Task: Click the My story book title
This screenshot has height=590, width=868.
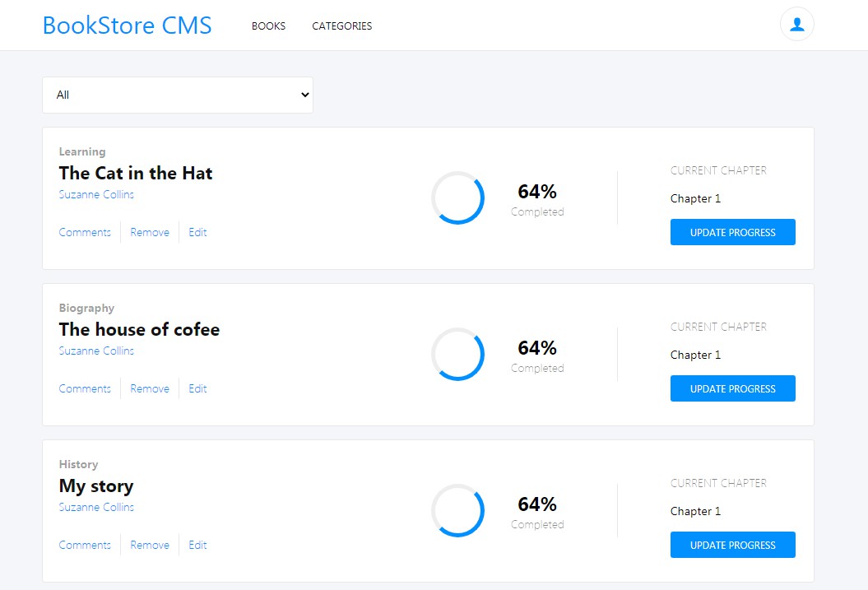Action: click(96, 486)
